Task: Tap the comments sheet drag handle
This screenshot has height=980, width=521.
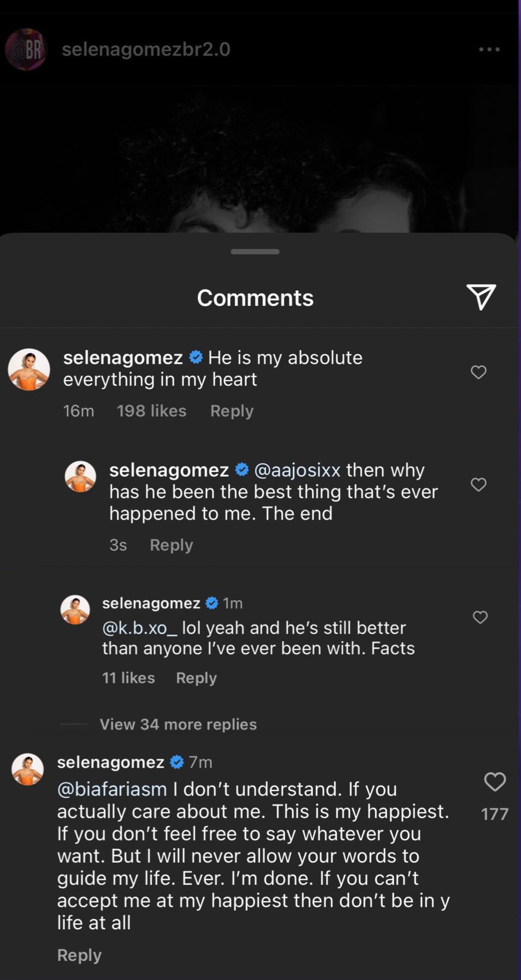Action: pyautogui.click(x=255, y=252)
